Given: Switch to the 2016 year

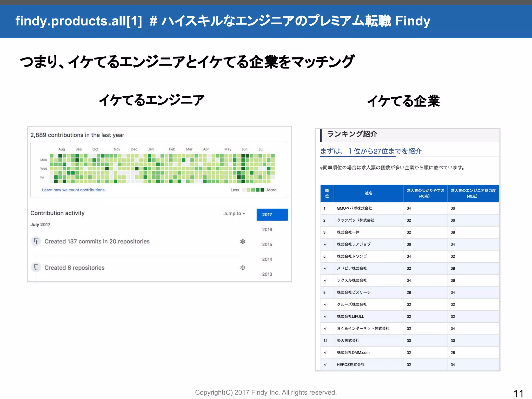Looking at the screenshot, I should pyautogui.click(x=267, y=229).
